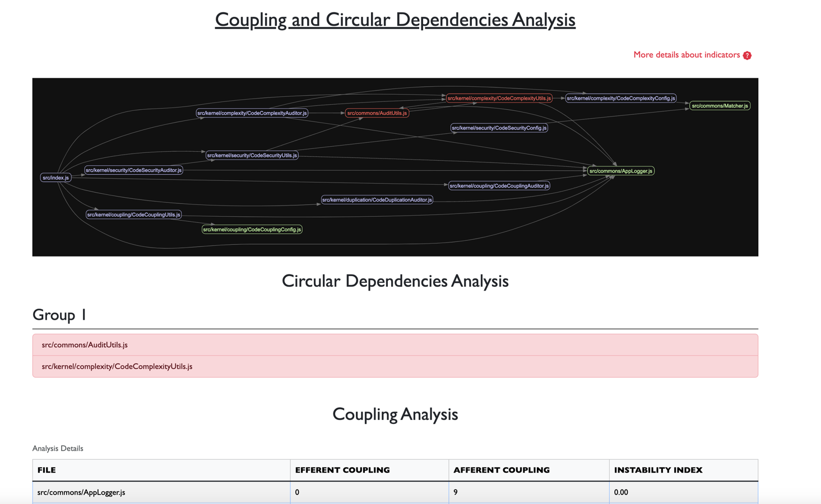Select the CodeCouplingAuditor.js graph node

point(499,185)
